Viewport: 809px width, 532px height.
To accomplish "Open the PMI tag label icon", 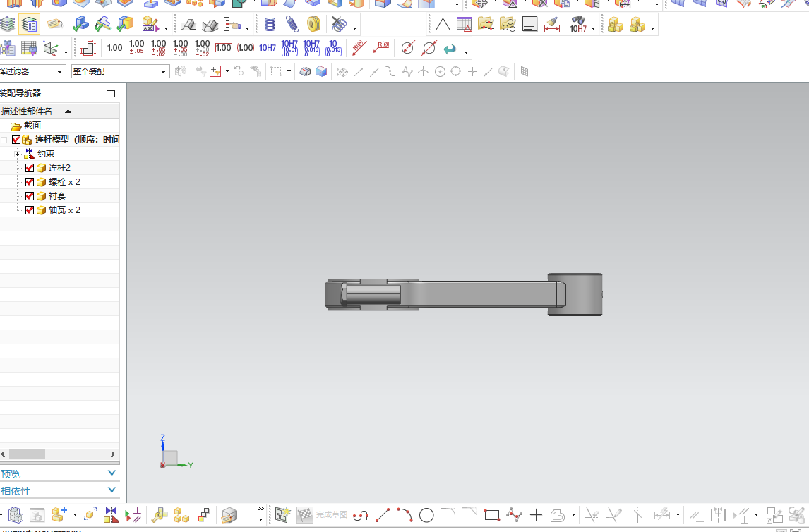I will point(54,24).
